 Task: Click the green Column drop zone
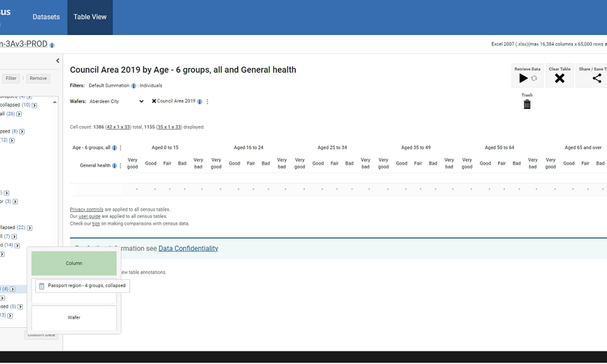[x=74, y=263]
